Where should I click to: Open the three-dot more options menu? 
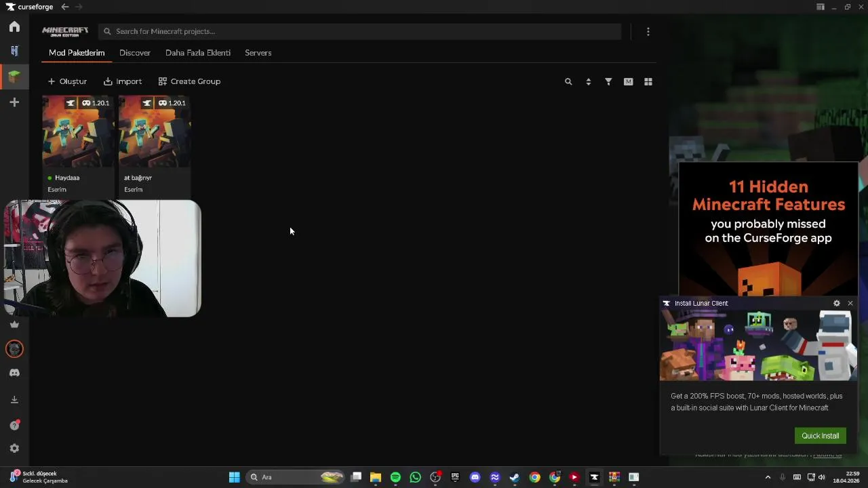(x=648, y=31)
